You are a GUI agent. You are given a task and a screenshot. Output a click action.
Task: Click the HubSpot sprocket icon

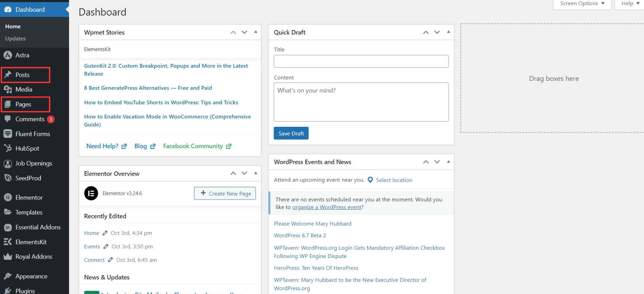[x=8, y=149]
